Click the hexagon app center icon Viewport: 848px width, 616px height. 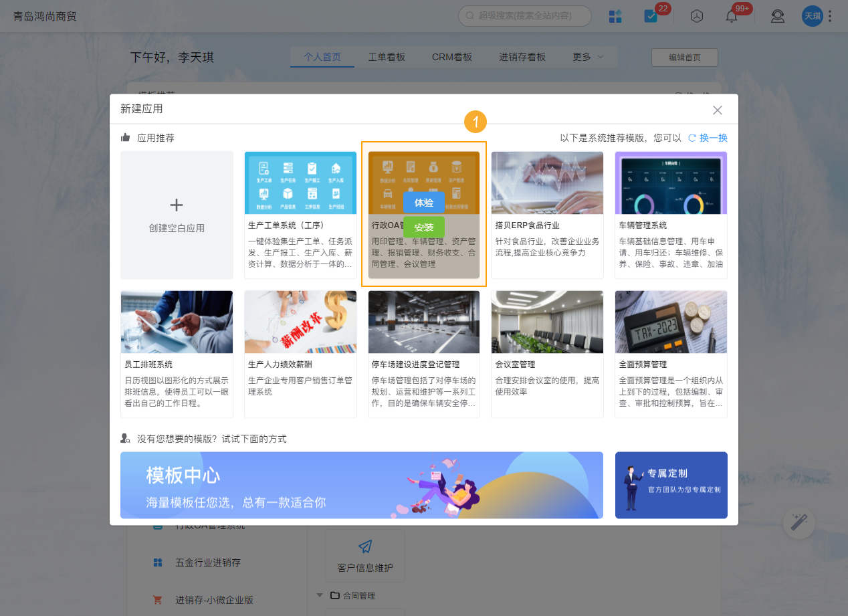click(x=696, y=16)
